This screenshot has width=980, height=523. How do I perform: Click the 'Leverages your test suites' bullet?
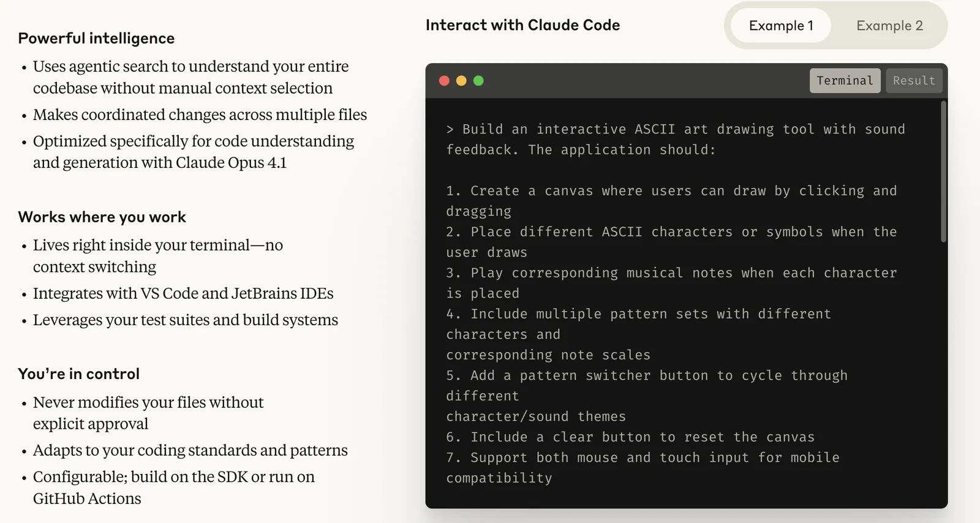pyautogui.click(x=185, y=320)
